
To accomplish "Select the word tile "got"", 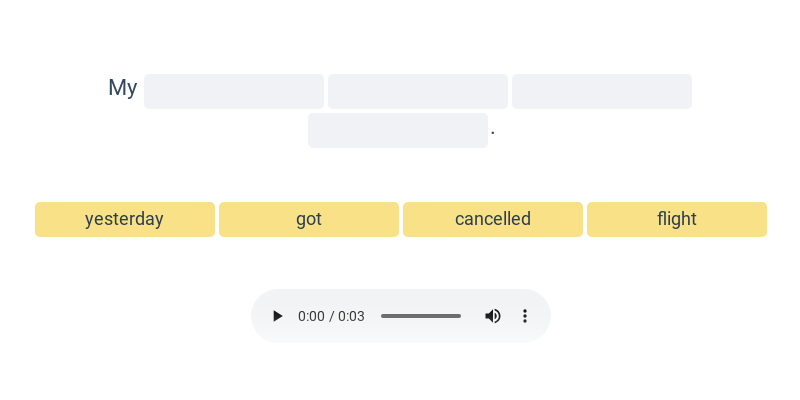I will click(x=309, y=219).
